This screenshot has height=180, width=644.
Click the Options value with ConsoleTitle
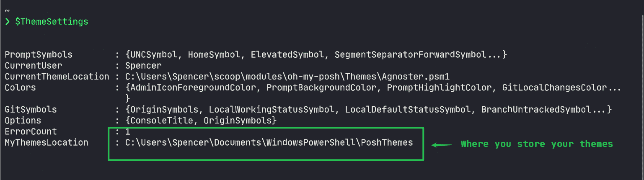click(201, 121)
